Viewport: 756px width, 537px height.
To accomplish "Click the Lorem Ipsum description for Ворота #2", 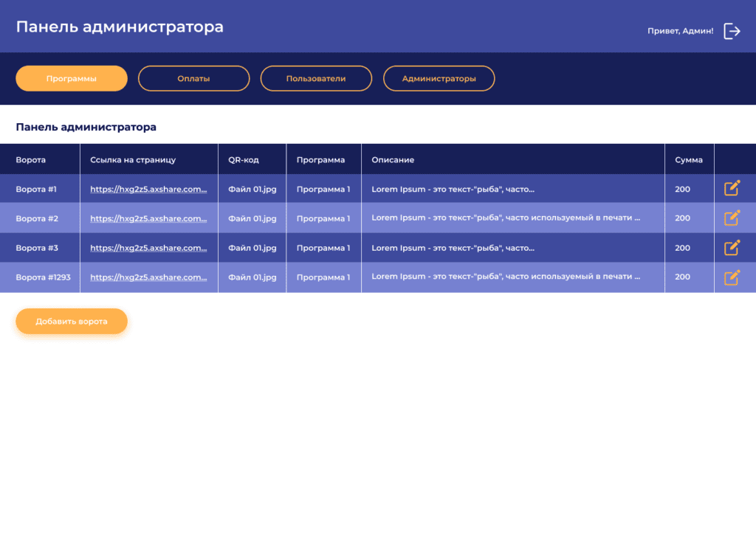I will 506,218.
